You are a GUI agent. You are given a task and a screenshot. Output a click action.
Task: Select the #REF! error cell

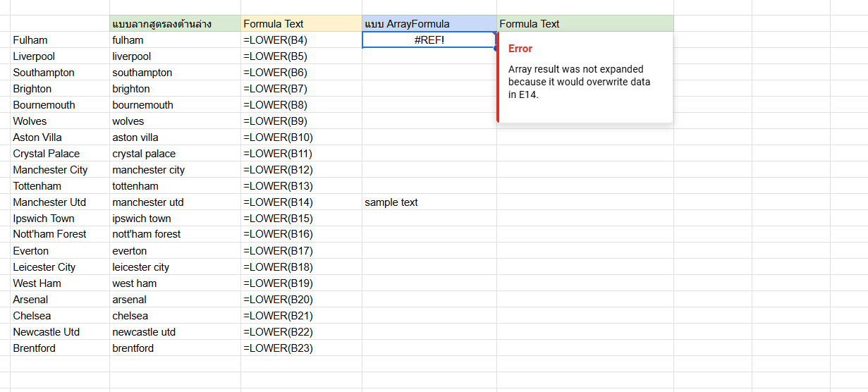[x=429, y=40]
